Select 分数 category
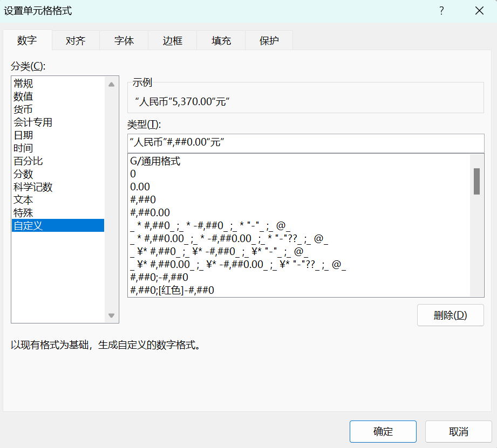This screenshot has width=497, height=448. coord(58,174)
